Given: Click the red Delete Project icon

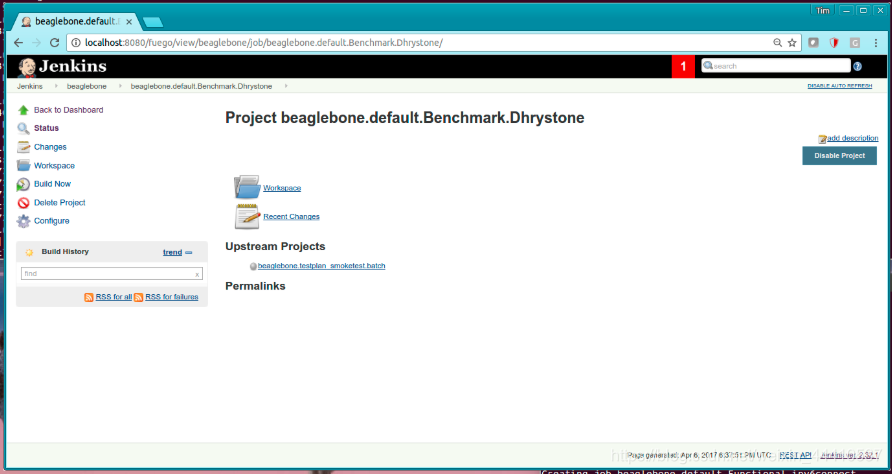Looking at the screenshot, I should [x=23, y=203].
